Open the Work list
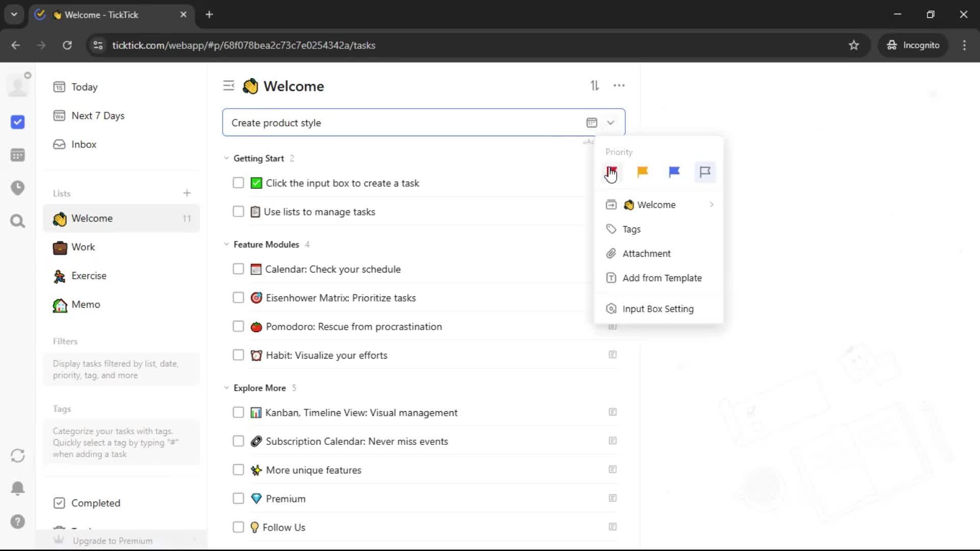Viewport: 980px width, 551px height. tap(83, 247)
